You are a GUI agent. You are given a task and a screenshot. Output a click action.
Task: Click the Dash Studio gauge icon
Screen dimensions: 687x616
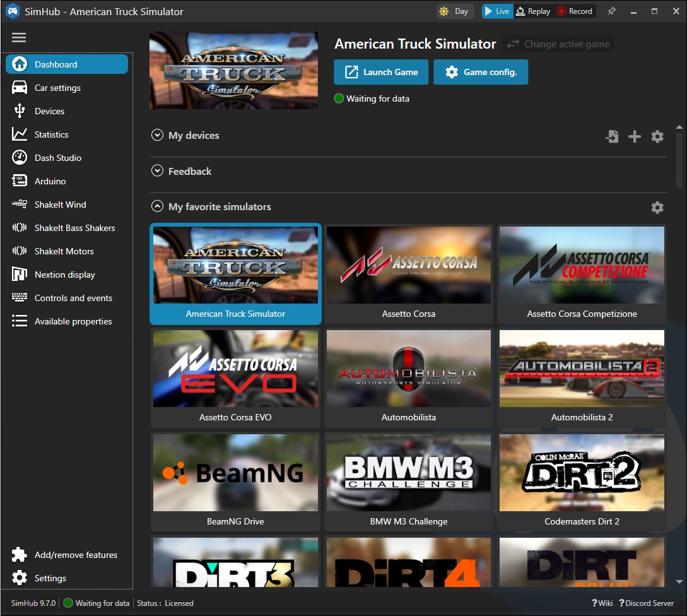[x=20, y=157]
